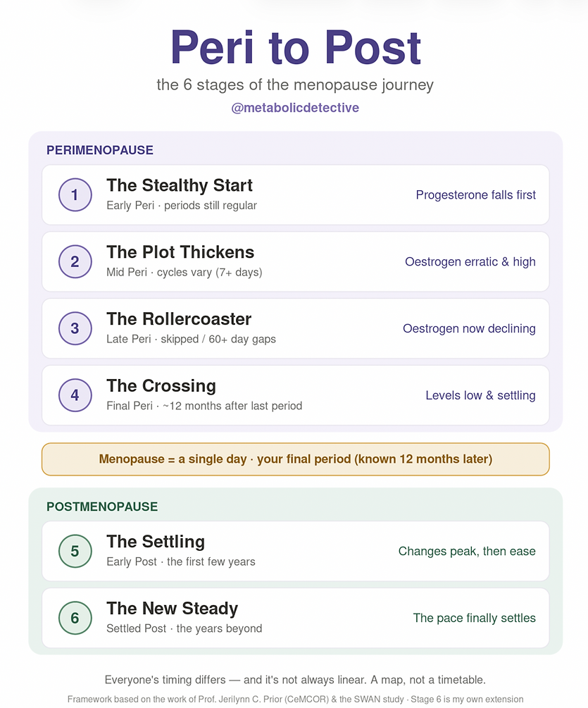This screenshot has height=708, width=588.
Task: Select The Stealthy Start heading
Action: pos(179,185)
